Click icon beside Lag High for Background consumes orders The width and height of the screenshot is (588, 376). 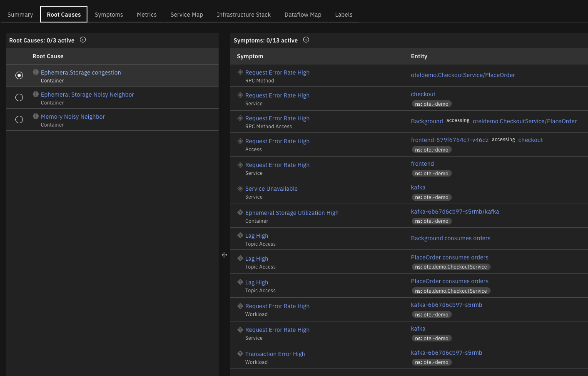[x=240, y=235]
